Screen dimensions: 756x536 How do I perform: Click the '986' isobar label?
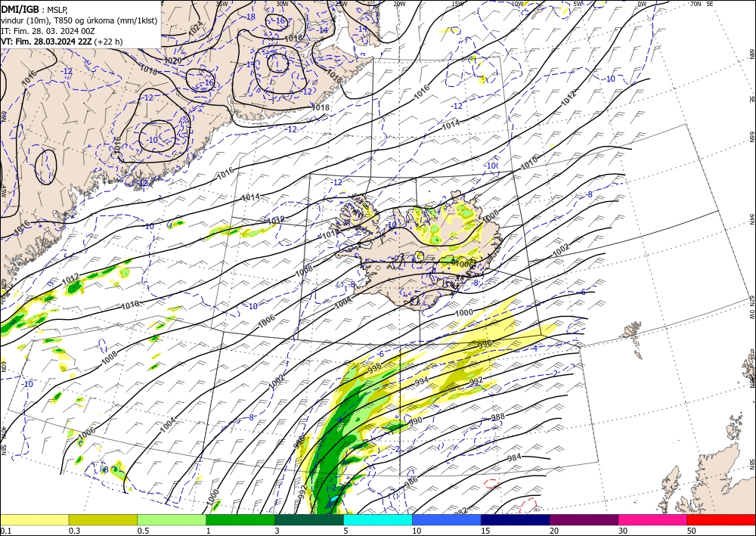pyautogui.click(x=411, y=481)
